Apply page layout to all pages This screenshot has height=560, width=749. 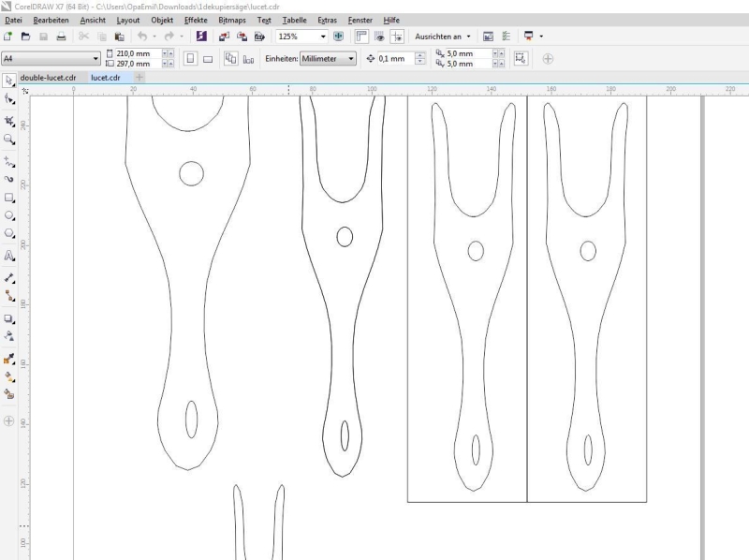230,59
